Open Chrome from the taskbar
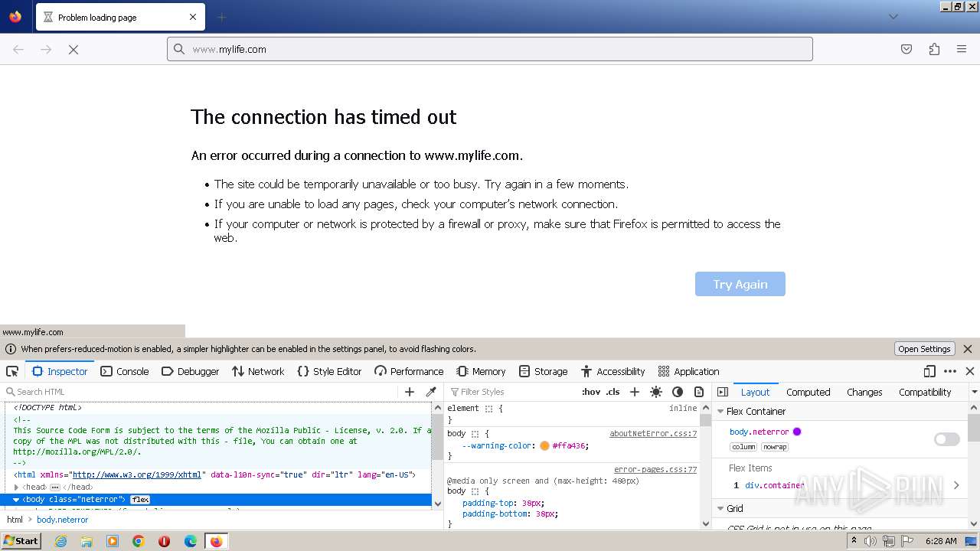Screen dimensions: 980x551 click(x=139, y=541)
